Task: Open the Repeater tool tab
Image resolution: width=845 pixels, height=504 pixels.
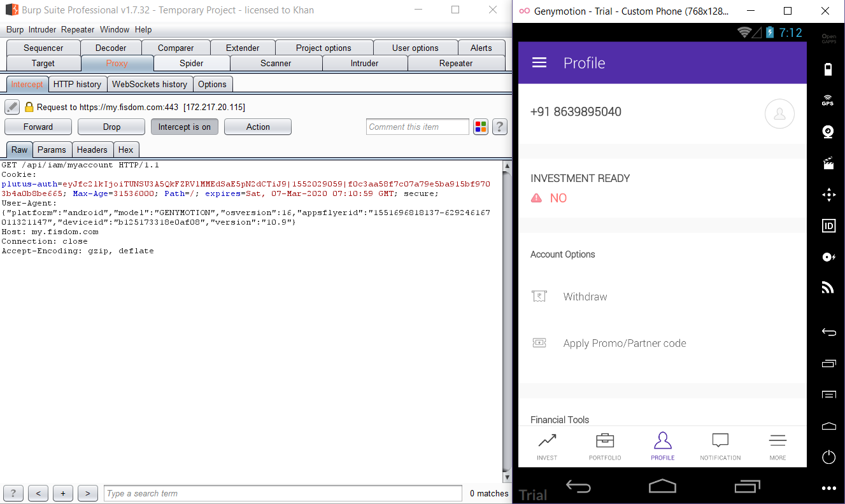Action: point(456,63)
